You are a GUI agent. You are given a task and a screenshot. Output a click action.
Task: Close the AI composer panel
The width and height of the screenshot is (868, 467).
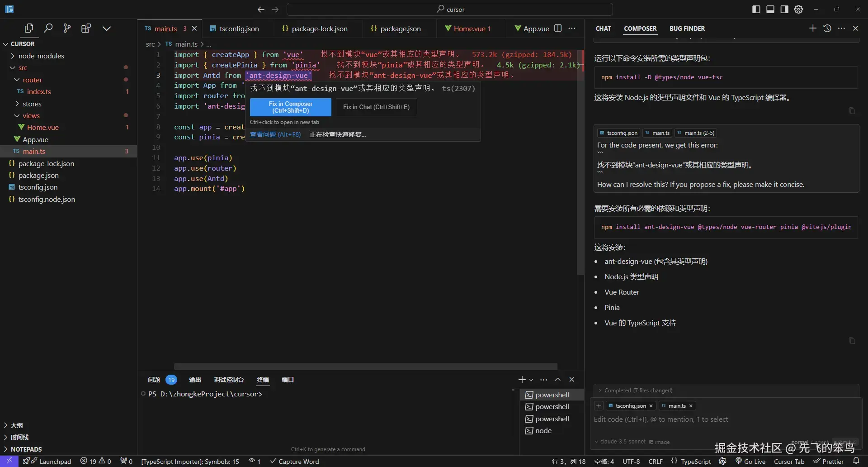[x=855, y=28]
